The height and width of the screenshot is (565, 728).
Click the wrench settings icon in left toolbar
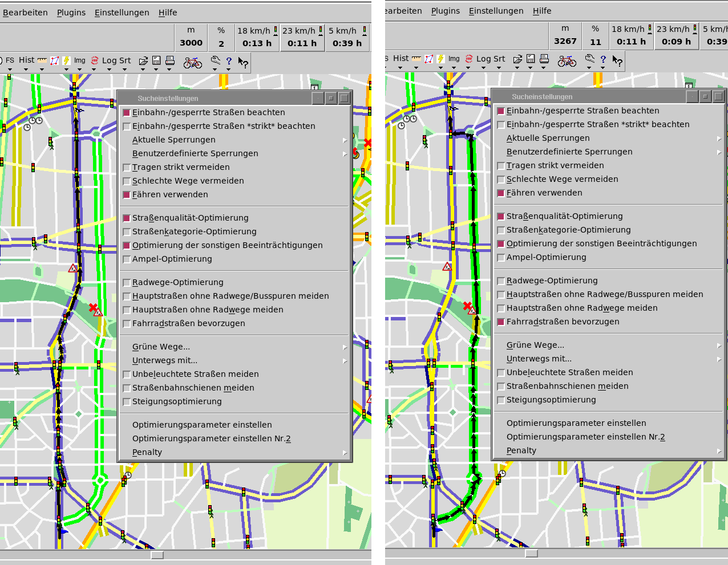[x=215, y=60]
